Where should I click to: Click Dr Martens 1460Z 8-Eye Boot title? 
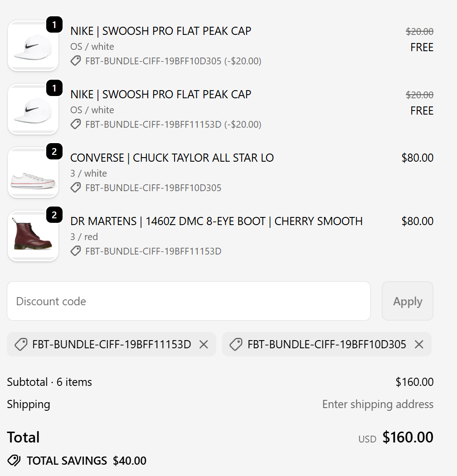216,221
